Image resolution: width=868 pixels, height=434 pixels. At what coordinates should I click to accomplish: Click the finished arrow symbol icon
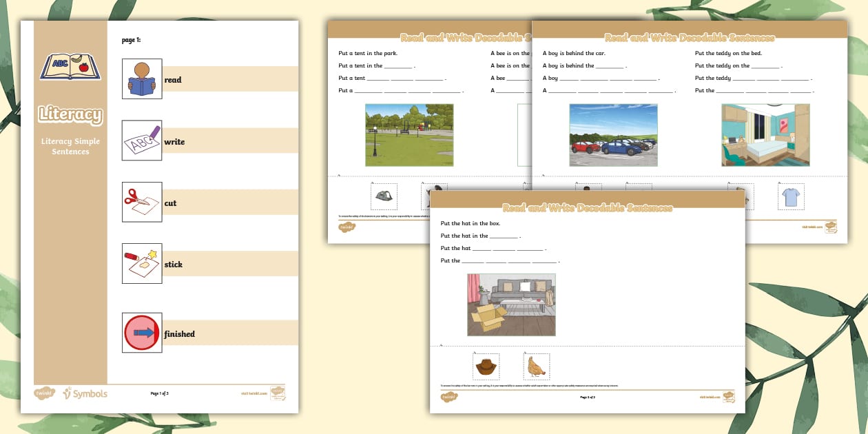[141, 332]
